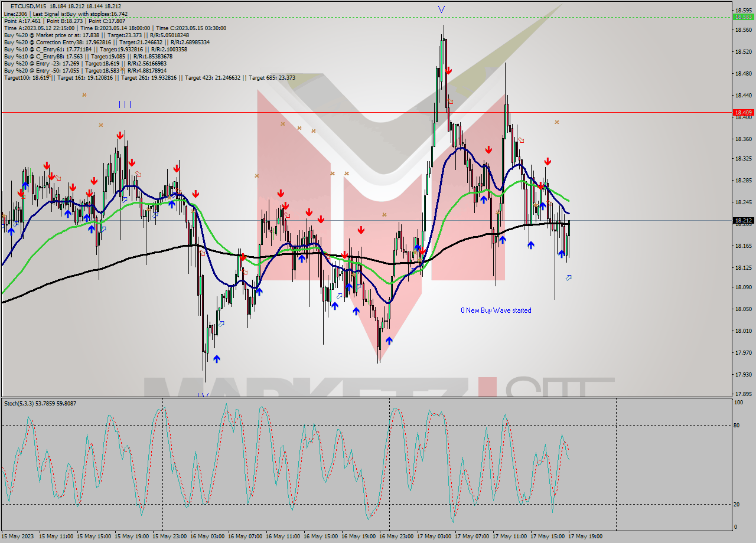Screen dimensions: 756x543
Task: Click the 18.595 price axis label
Action: coord(743,10)
